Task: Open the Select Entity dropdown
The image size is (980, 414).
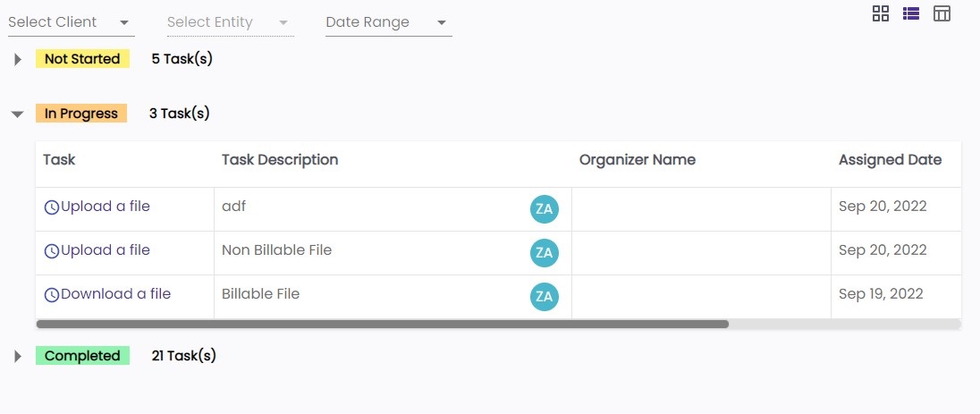Action: tap(230, 22)
